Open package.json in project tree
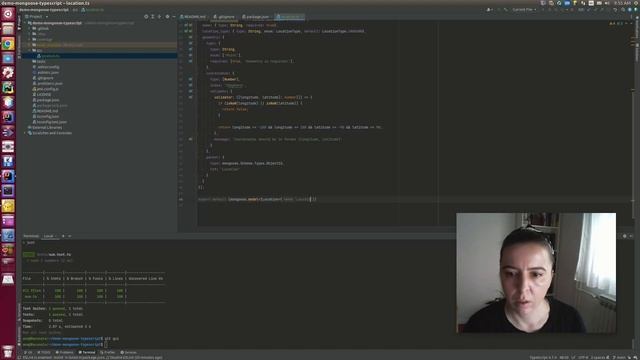 click(x=48, y=100)
